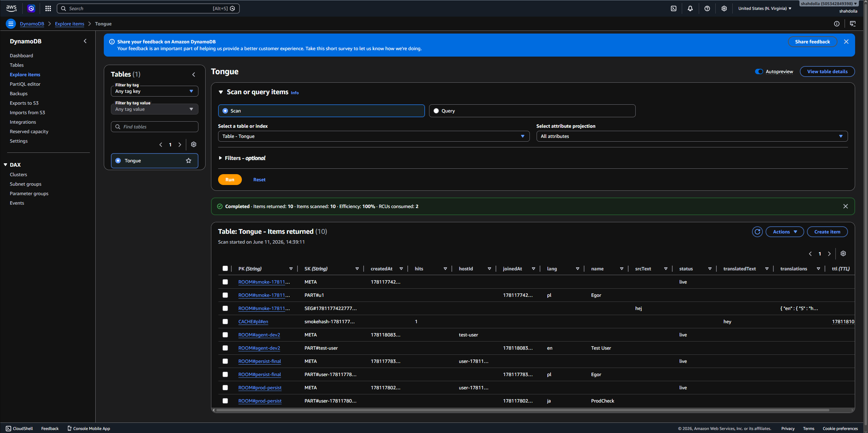Click the Reset button
The height and width of the screenshot is (433, 868).
point(259,180)
